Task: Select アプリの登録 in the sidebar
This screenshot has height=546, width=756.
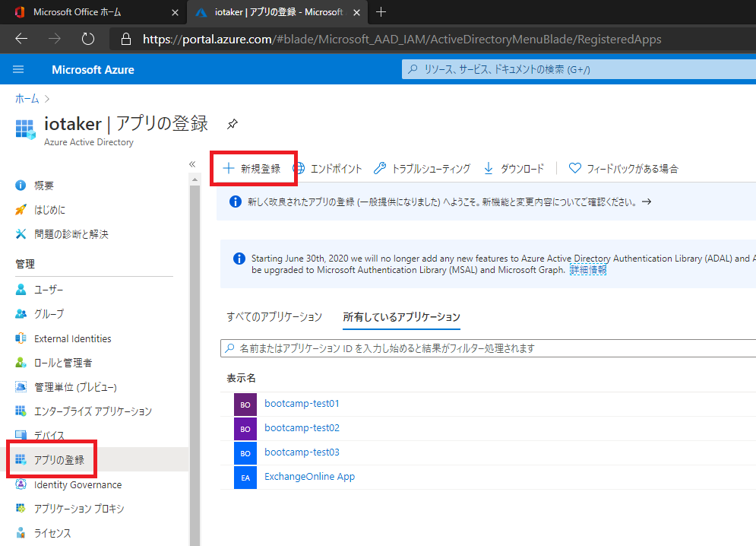Action: (x=59, y=460)
